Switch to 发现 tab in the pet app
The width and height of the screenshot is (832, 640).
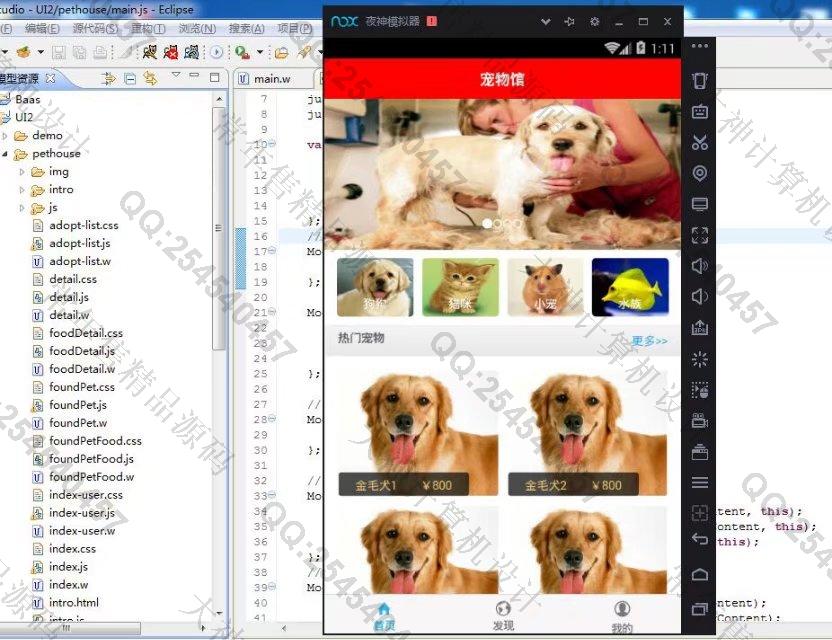(x=503, y=616)
